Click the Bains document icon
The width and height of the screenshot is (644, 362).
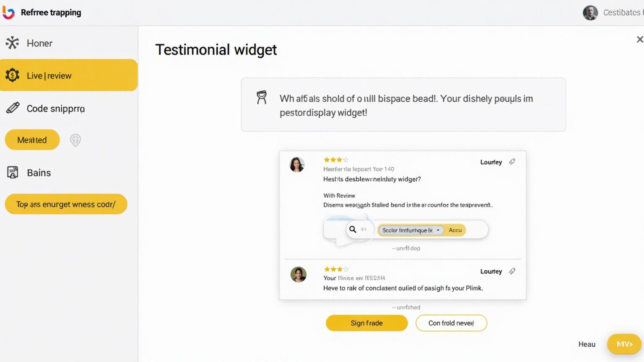tap(13, 172)
